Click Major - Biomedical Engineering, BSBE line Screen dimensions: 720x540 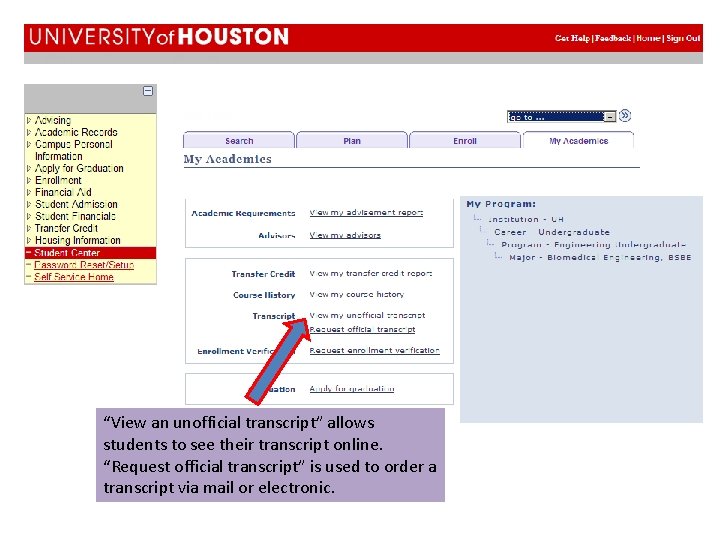click(x=600, y=258)
